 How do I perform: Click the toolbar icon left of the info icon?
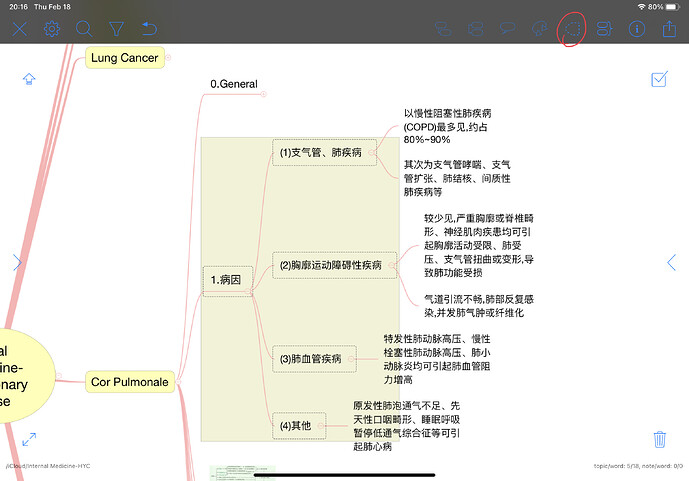pos(605,29)
